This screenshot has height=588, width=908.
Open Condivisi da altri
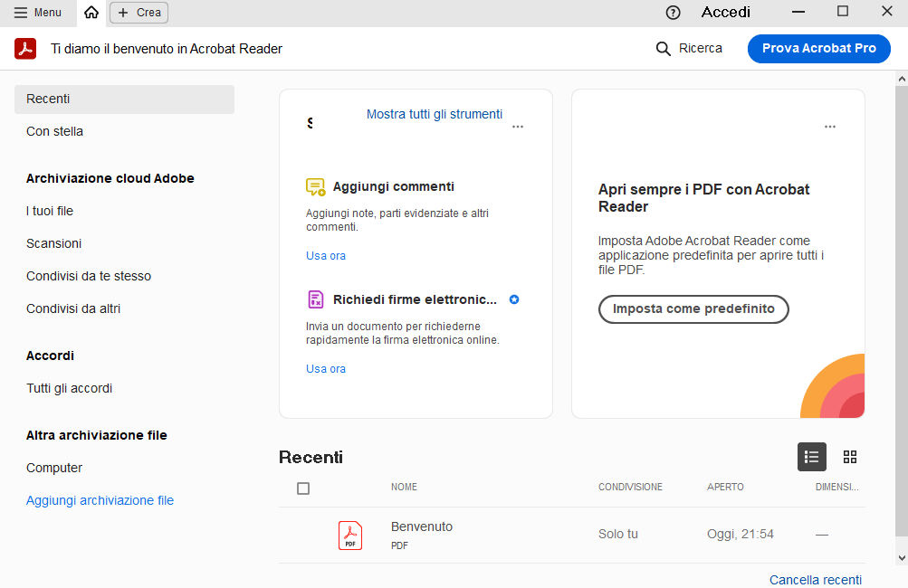(73, 308)
